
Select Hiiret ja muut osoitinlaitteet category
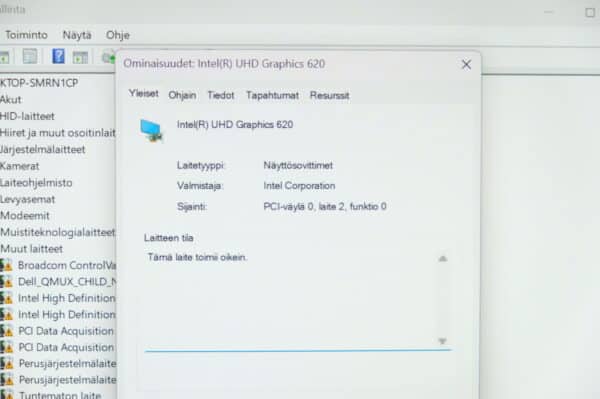[58, 133]
